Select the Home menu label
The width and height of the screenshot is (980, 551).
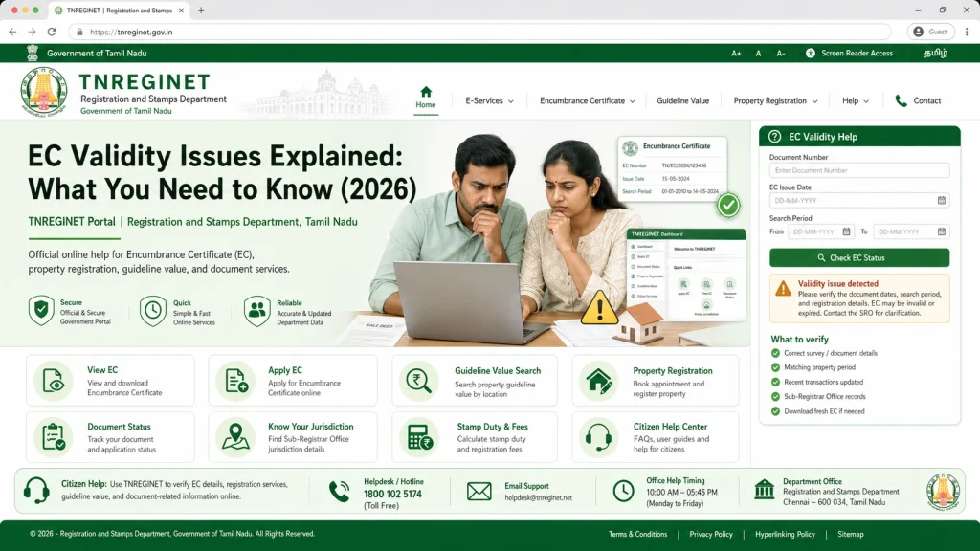coord(426,105)
